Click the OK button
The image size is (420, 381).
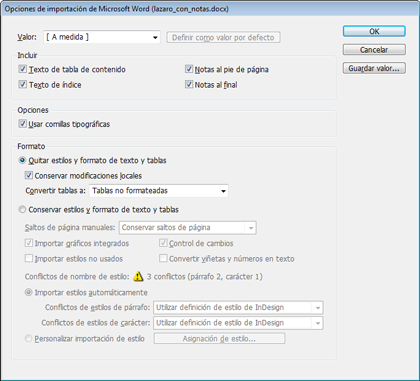pos(374,31)
